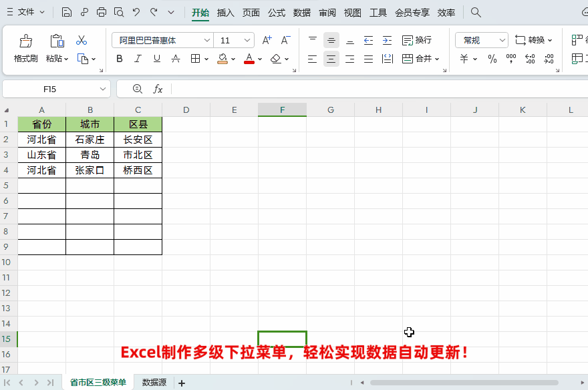The height and width of the screenshot is (390, 588).
Task: Increase font size with A+ icon
Action: (267, 40)
